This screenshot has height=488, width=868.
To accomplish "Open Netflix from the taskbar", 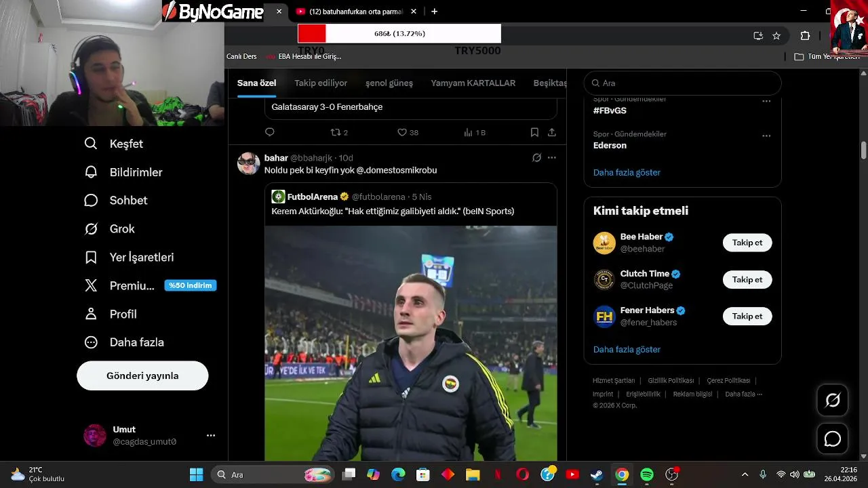I will click(498, 474).
